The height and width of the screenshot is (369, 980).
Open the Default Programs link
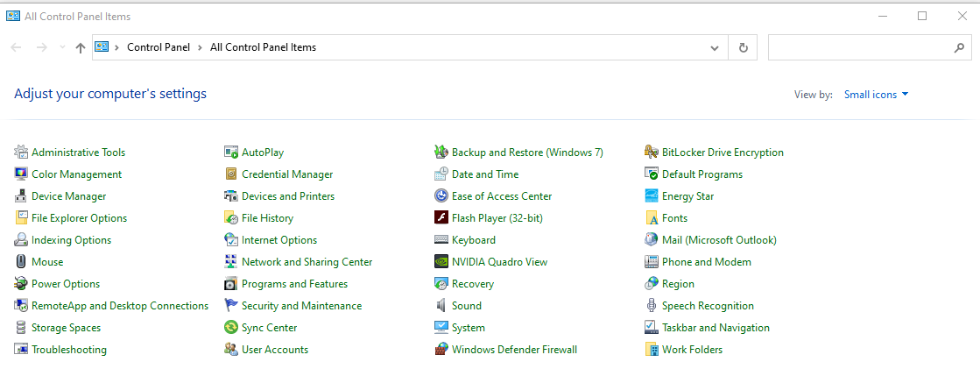(x=702, y=174)
